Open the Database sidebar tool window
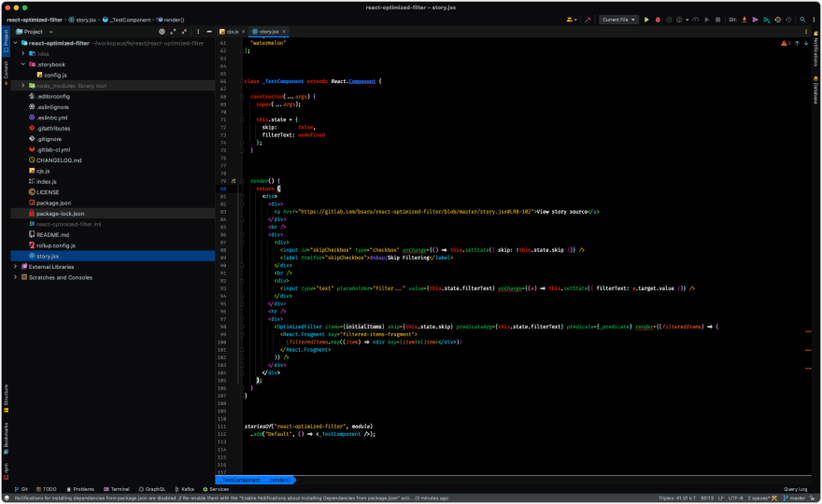 coord(815,91)
